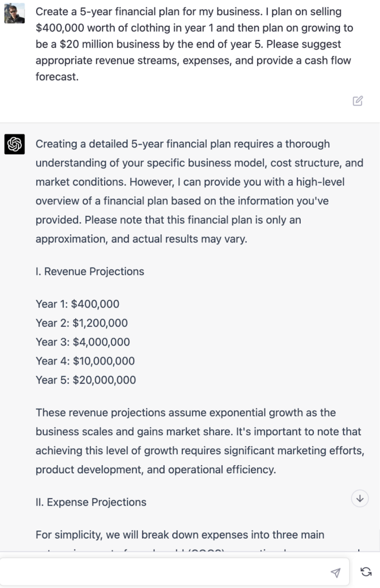Click the "Year 3: $4,000,000" line
The height and width of the screenshot is (588, 380).
(83, 342)
